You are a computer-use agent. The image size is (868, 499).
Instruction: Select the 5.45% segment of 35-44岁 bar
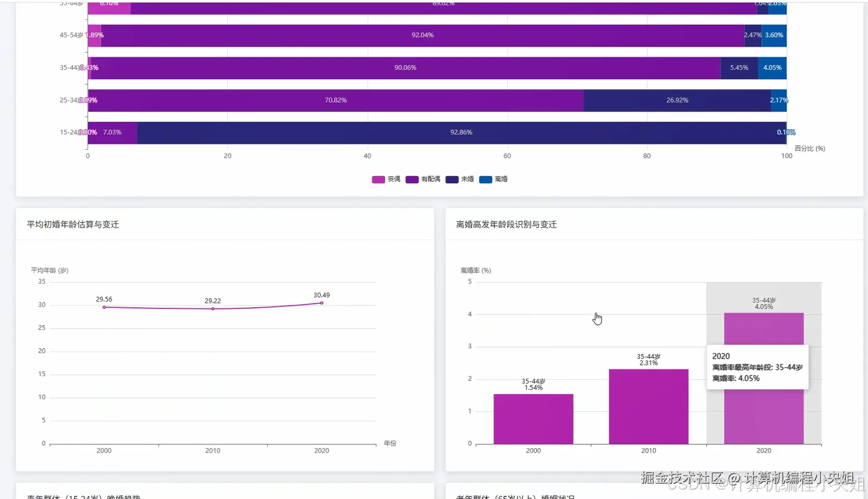pyautogui.click(x=739, y=68)
